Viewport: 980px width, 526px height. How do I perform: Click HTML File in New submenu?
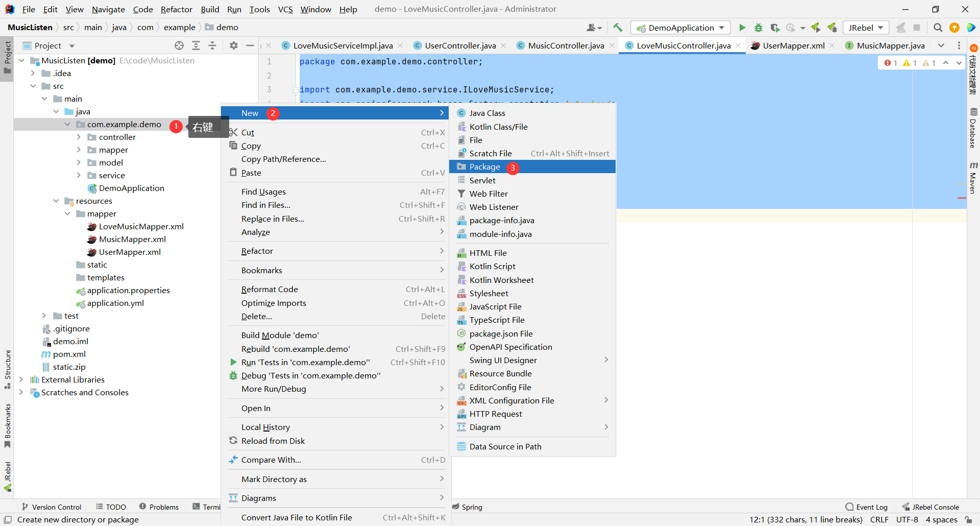tap(532, 253)
